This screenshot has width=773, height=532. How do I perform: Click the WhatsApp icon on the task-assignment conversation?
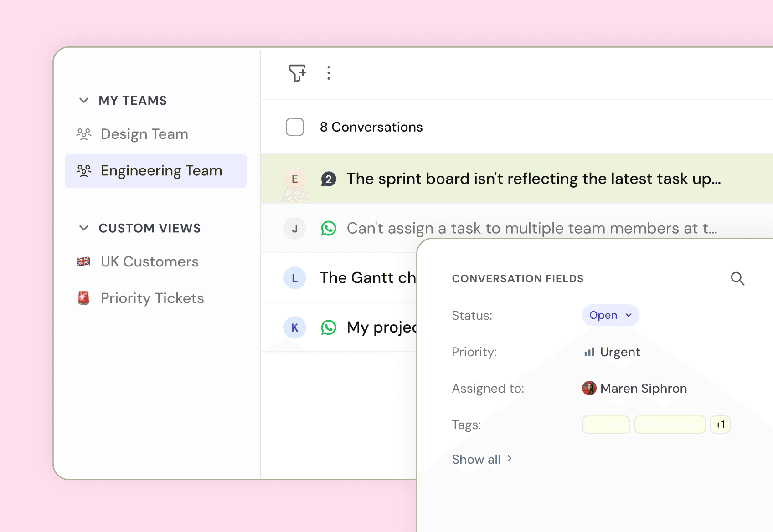coord(329,228)
